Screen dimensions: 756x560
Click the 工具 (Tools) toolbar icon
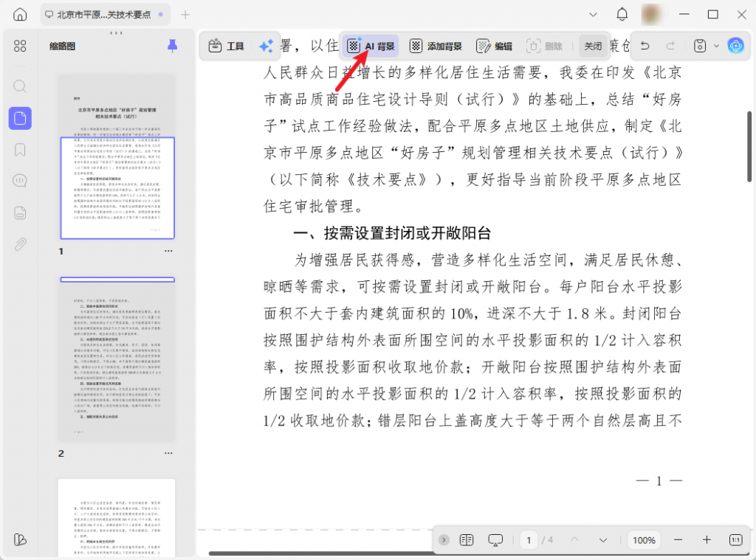pyautogui.click(x=225, y=45)
